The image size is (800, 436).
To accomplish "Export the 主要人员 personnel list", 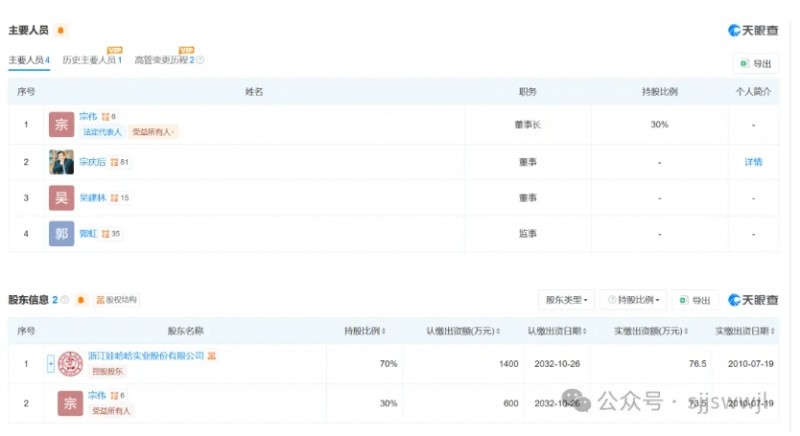I will click(755, 64).
